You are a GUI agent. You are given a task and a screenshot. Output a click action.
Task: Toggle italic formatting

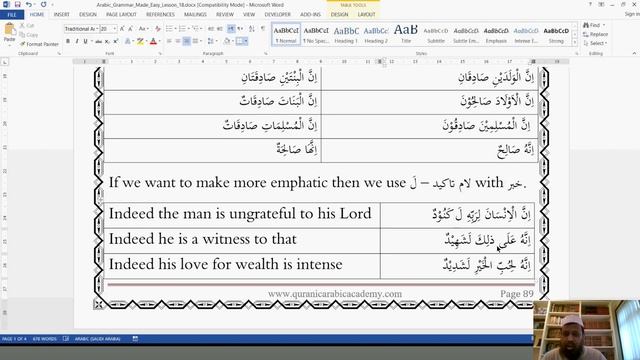77,41
